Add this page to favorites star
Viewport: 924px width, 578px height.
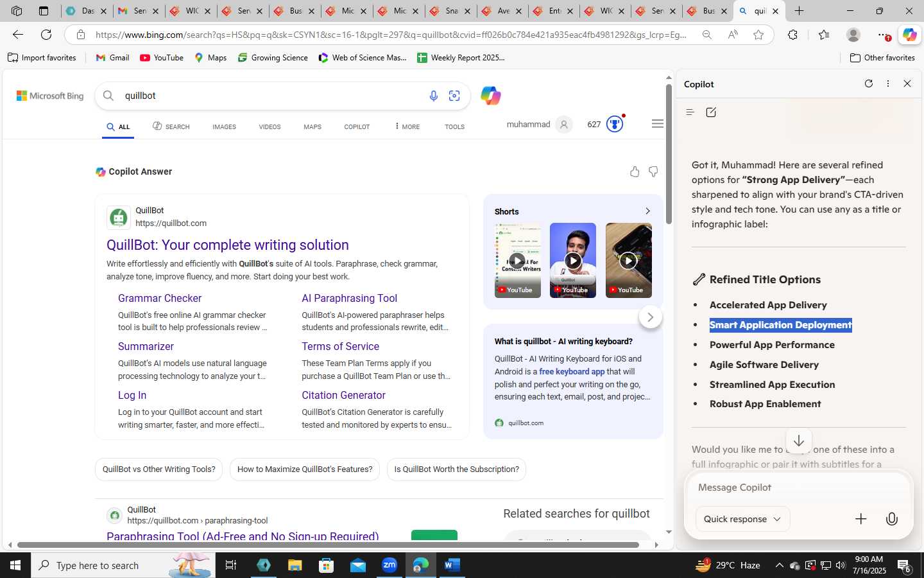pyautogui.click(x=758, y=35)
